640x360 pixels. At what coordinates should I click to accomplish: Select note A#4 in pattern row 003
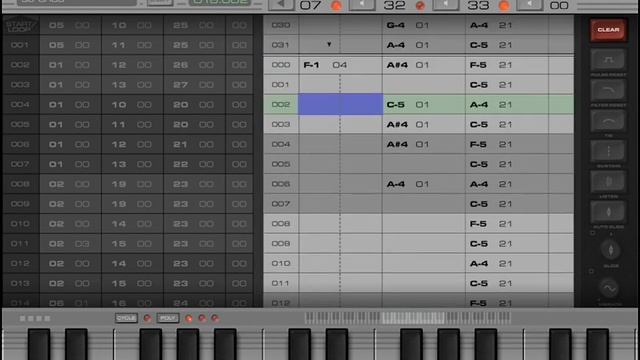pyautogui.click(x=397, y=124)
